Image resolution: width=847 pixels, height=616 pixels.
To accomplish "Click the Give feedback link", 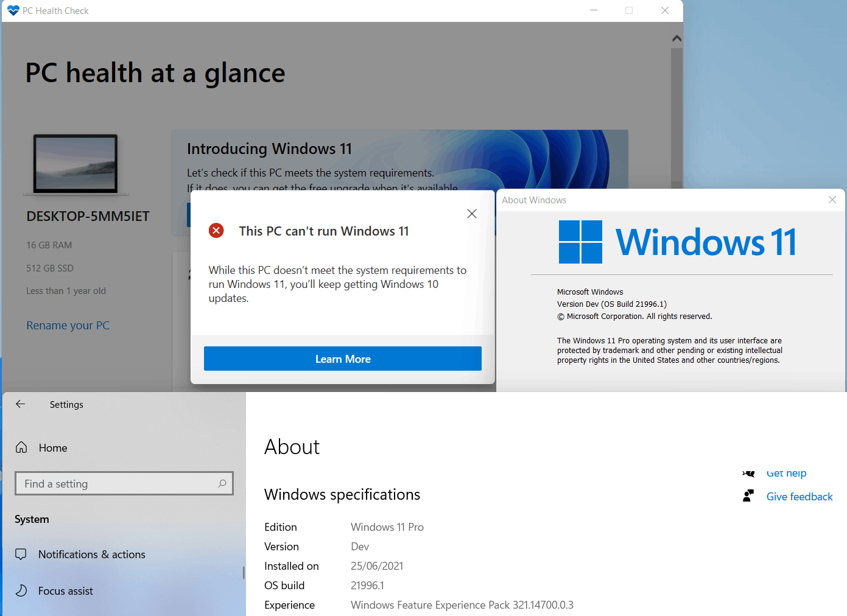I will pos(800,497).
